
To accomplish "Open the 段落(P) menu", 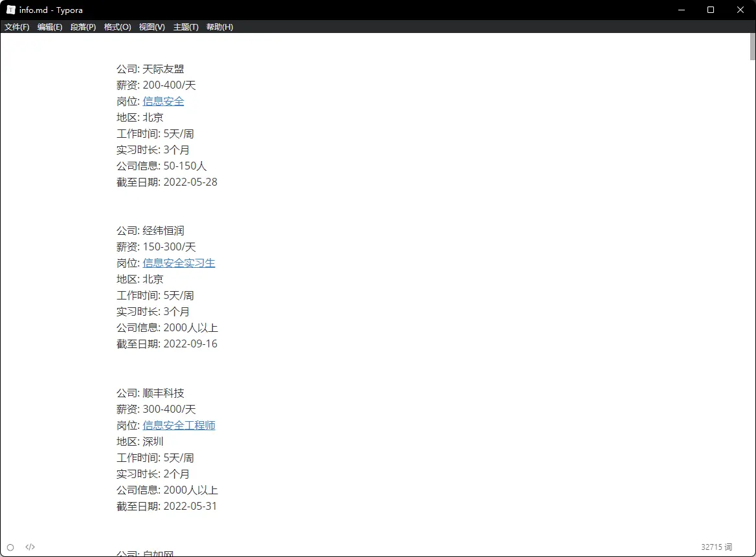I will pos(83,27).
